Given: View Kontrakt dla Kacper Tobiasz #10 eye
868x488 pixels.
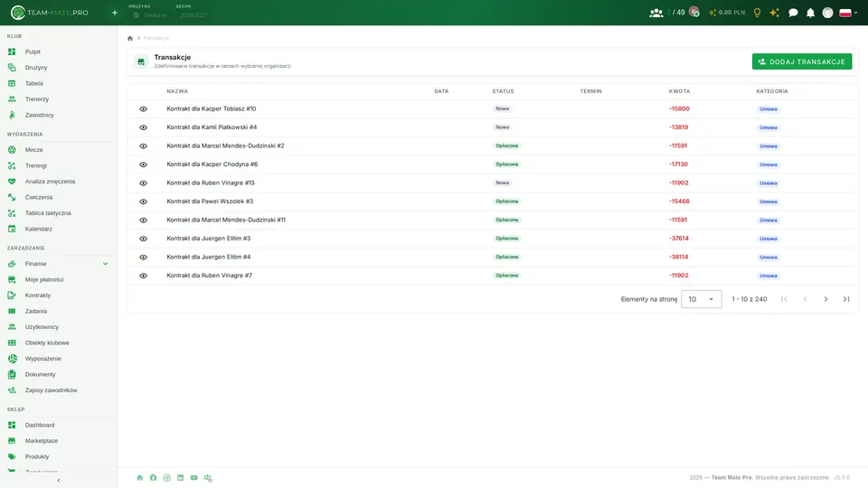Looking at the screenshot, I should (x=144, y=109).
